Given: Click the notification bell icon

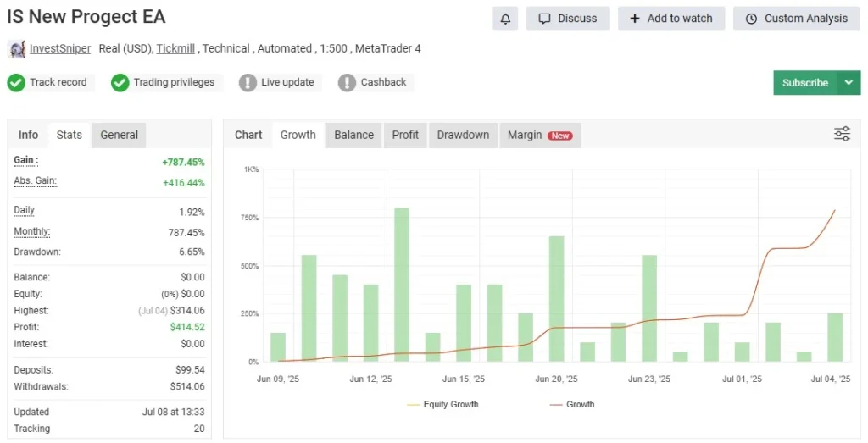Looking at the screenshot, I should coord(505,19).
